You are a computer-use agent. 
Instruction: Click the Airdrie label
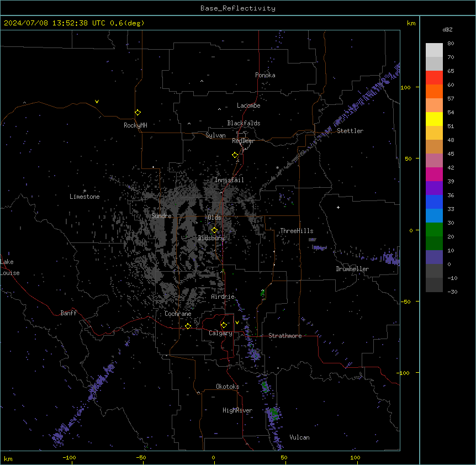[x=223, y=297]
